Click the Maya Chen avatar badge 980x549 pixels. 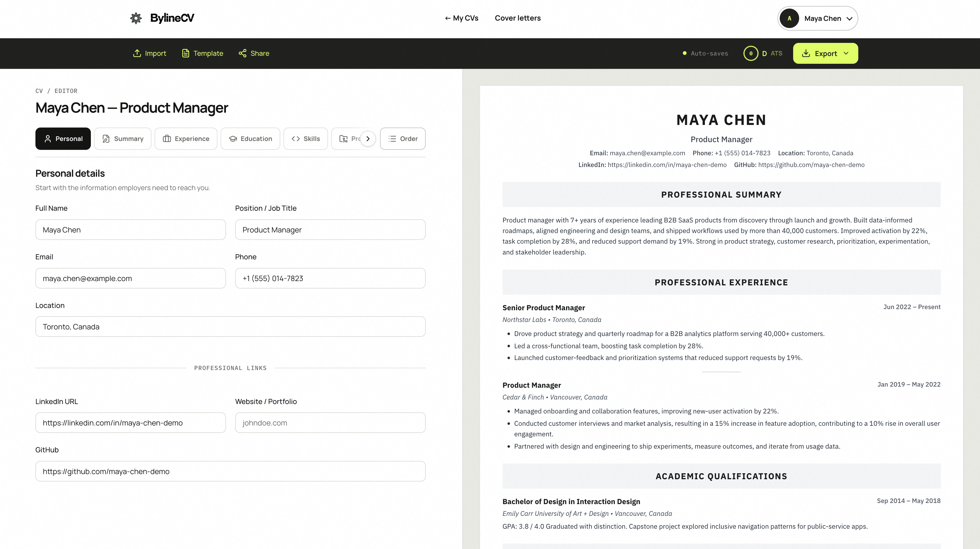tap(789, 18)
